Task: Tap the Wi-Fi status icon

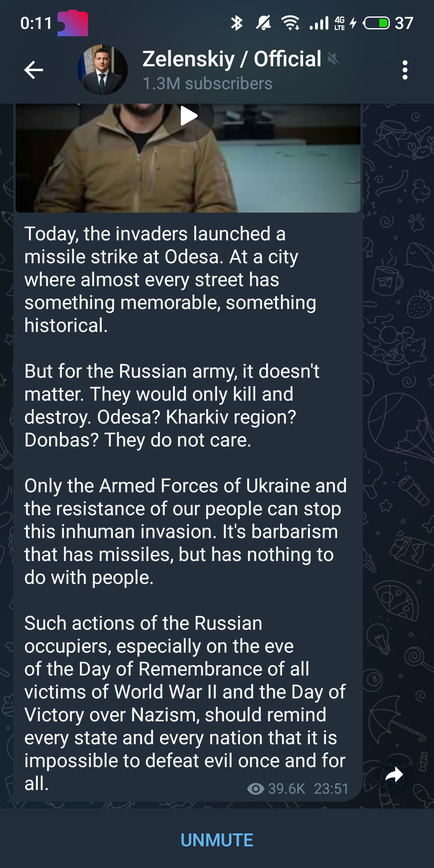Action: point(290,23)
